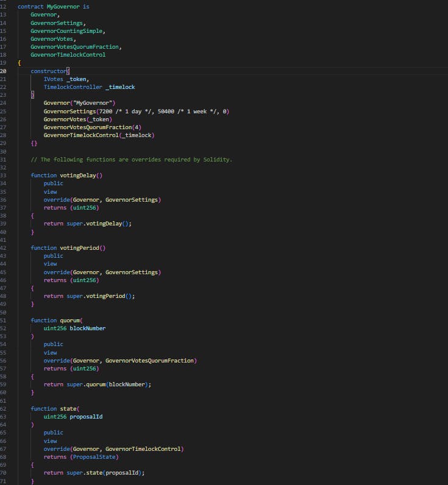Click the 'IVotes' parameter type

[53, 79]
